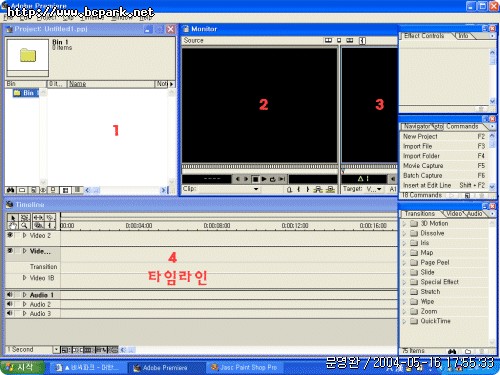
Task: Select the Zoom magnifier tool in Timeline
Action: [25, 226]
